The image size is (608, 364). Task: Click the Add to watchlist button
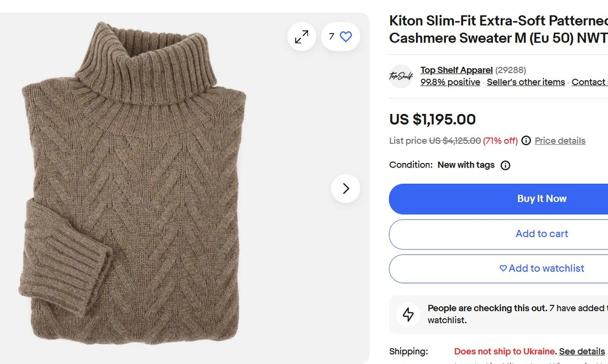pyautogui.click(x=541, y=268)
